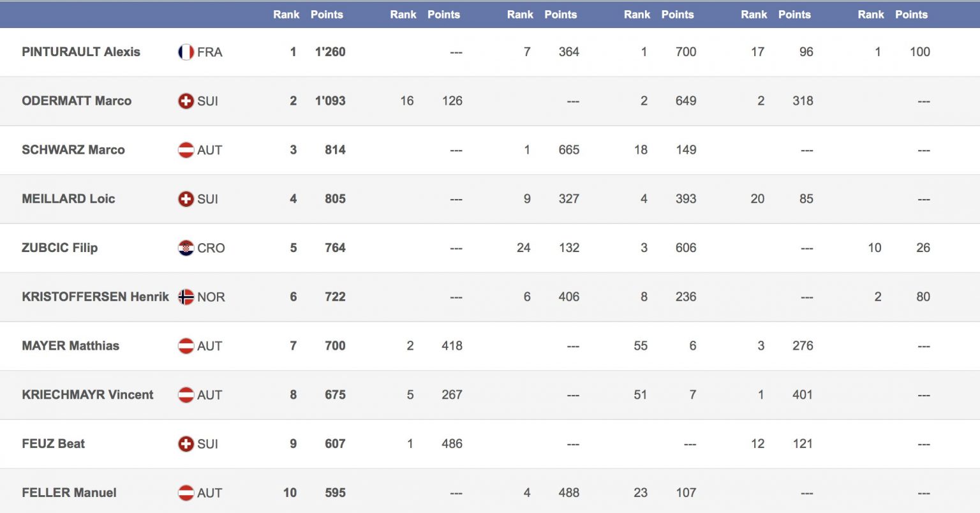
Task: Click the French flag beside Pinturault
Action: [x=186, y=52]
